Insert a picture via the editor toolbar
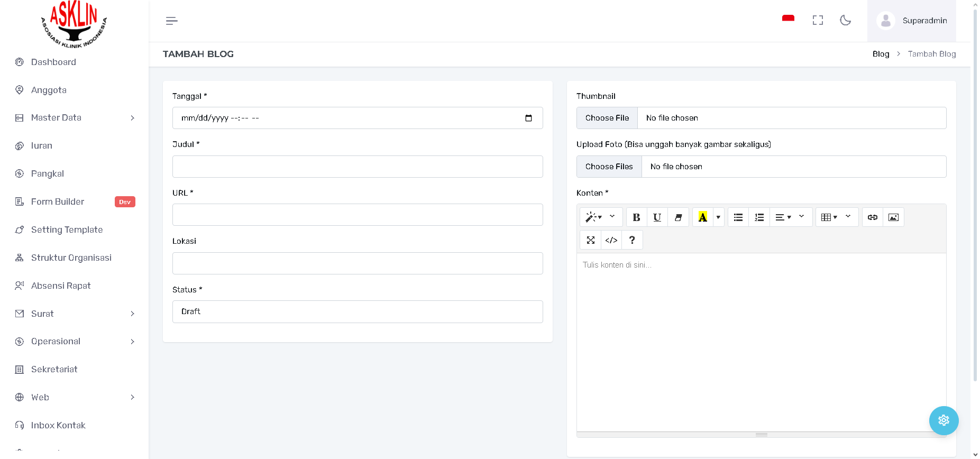980x459 pixels. click(893, 217)
